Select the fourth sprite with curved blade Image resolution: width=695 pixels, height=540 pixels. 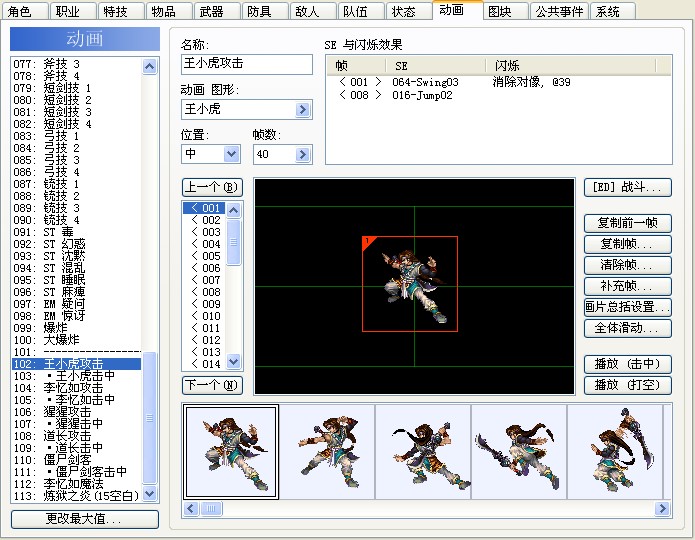click(519, 452)
